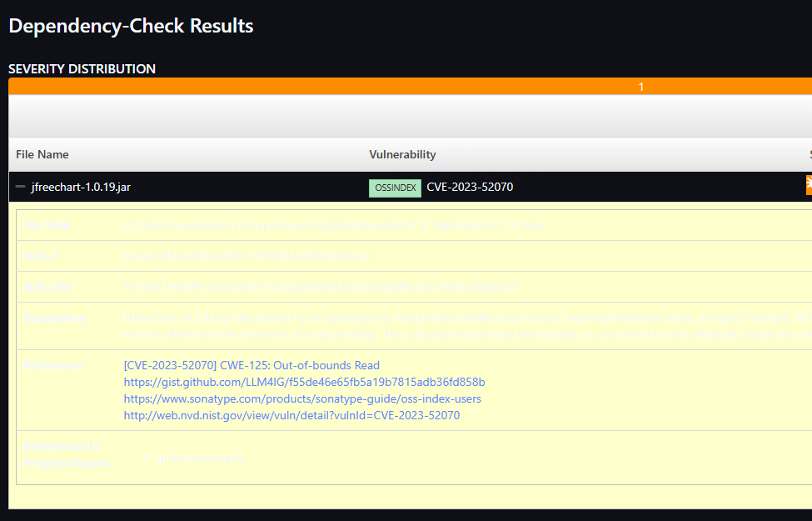Click the SEVERITY DISTRIBUTION label
Image resolution: width=812 pixels, height=521 pixels.
point(82,68)
